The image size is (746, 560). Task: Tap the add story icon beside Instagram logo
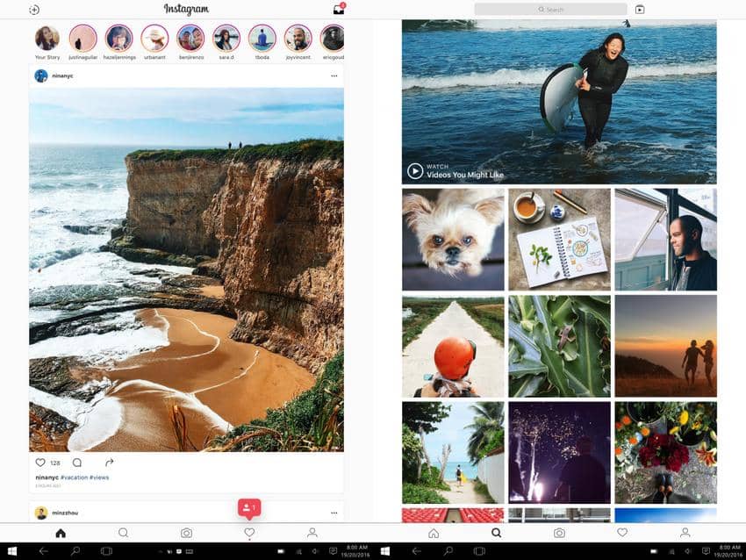click(34, 10)
